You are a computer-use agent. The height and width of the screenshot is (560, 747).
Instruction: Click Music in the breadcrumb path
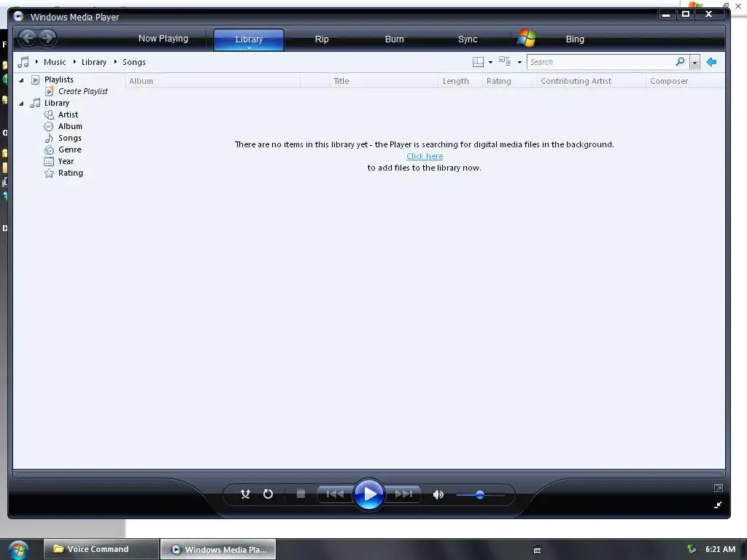[55, 62]
